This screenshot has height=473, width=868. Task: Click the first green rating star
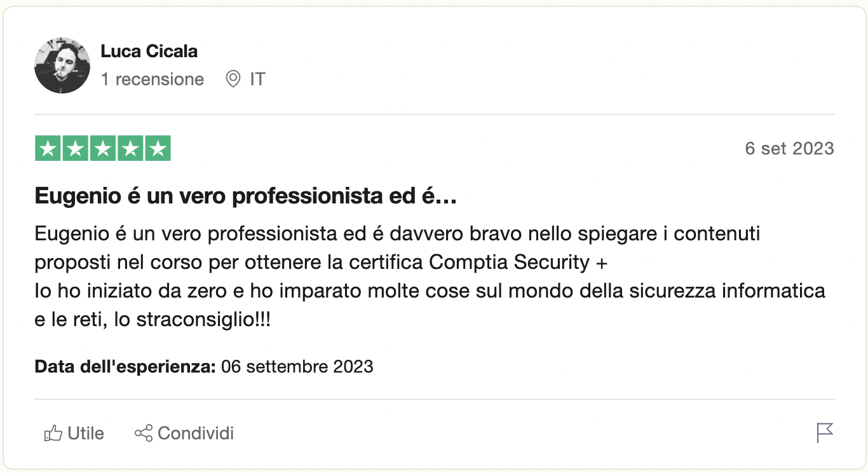[x=47, y=149]
